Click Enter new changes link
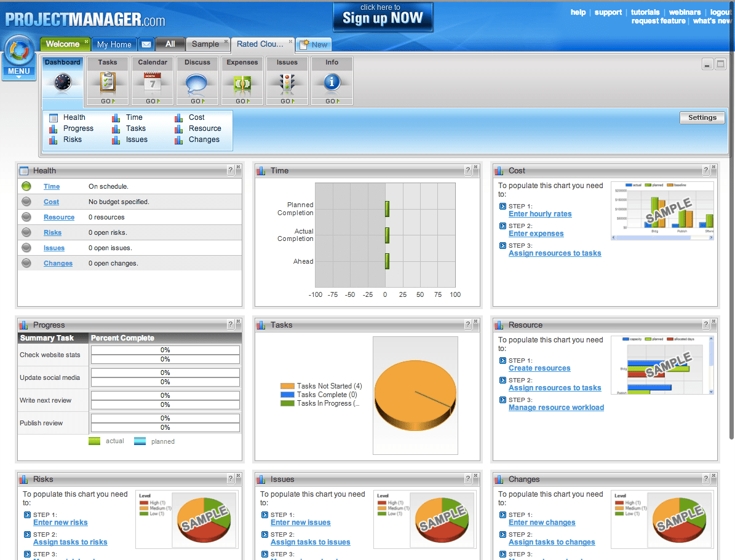The height and width of the screenshot is (560, 735). pos(542,523)
